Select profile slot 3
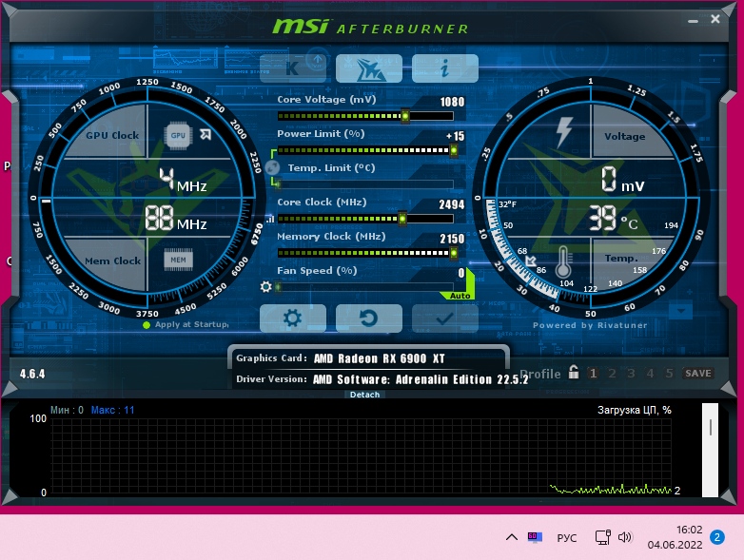 [631, 374]
